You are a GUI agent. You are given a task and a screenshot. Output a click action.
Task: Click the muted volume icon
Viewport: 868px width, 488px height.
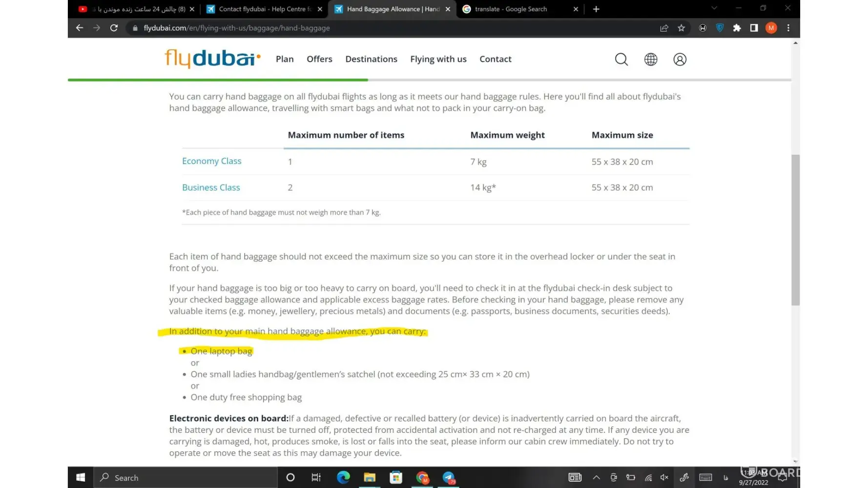[664, 477]
